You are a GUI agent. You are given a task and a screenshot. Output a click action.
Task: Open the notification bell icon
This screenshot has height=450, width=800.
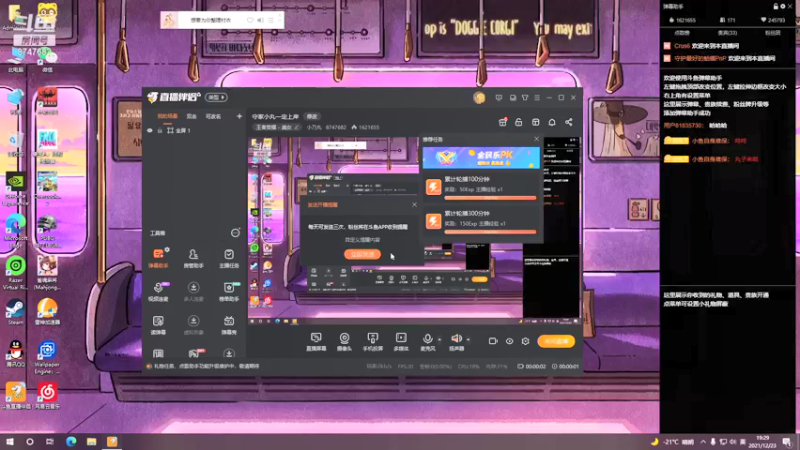pos(552,122)
